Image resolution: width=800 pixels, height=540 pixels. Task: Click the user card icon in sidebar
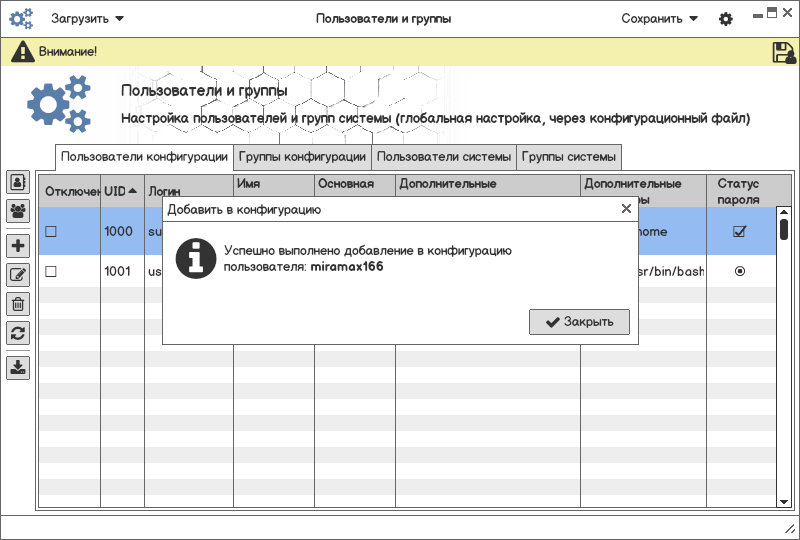18,182
